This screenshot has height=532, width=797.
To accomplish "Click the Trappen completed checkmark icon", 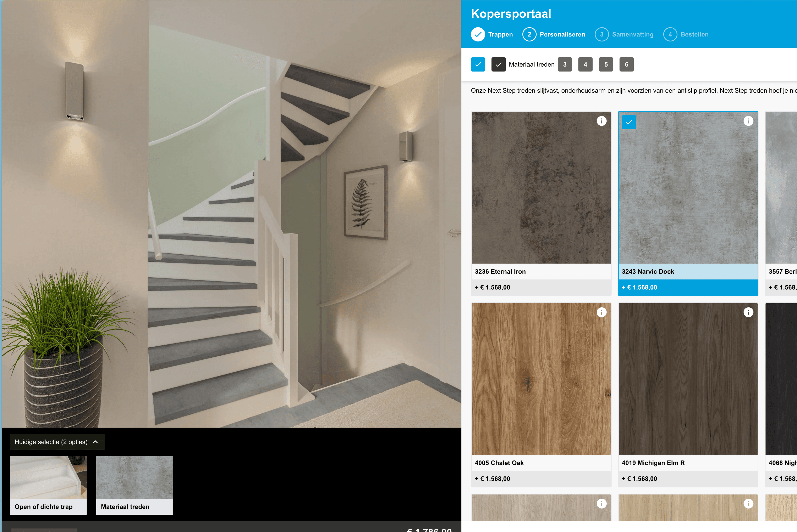I will pyautogui.click(x=478, y=34).
